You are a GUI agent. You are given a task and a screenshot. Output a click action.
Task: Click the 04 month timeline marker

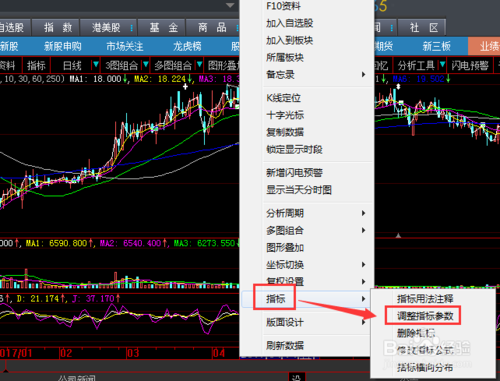pos(219,353)
